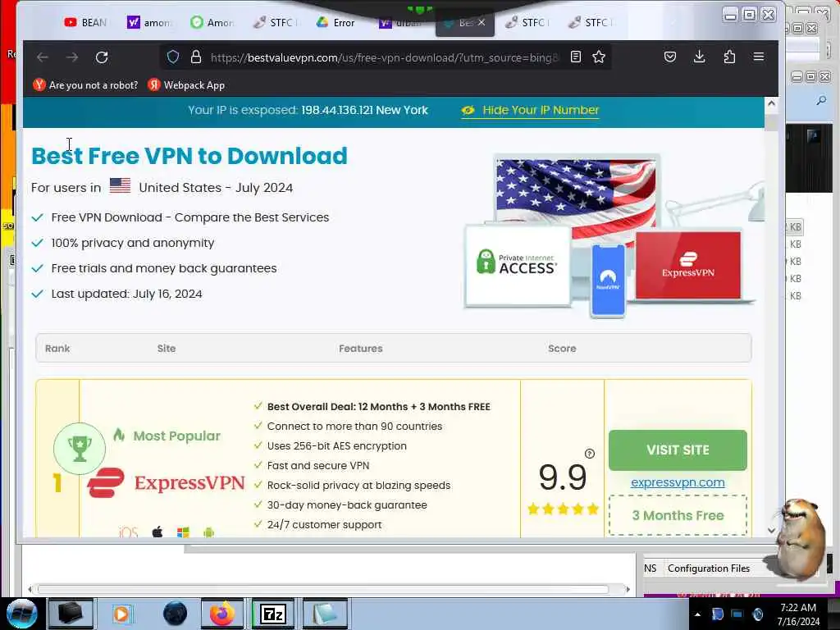This screenshot has height=630, width=840.
Task: Click the 'Configuration Files' column in background window
Action: coord(708,568)
